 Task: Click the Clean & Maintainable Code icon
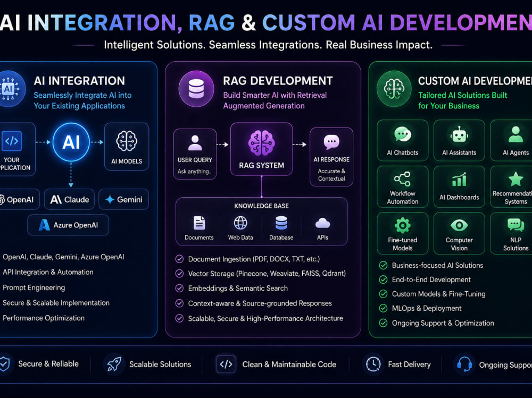point(226,365)
